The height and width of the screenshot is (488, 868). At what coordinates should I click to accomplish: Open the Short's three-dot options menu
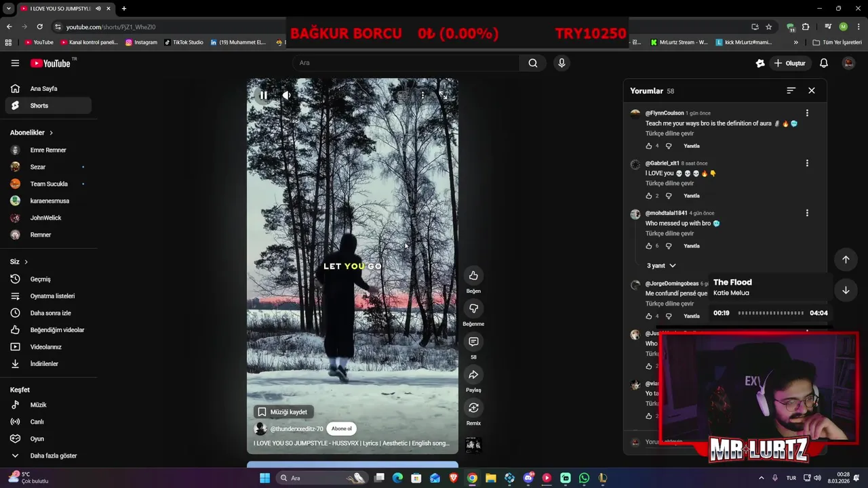[x=422, y=96]
